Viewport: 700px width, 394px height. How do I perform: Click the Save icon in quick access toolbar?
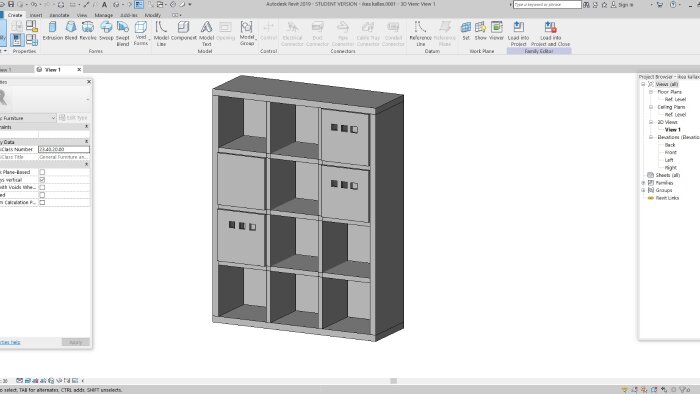[11, 4]
